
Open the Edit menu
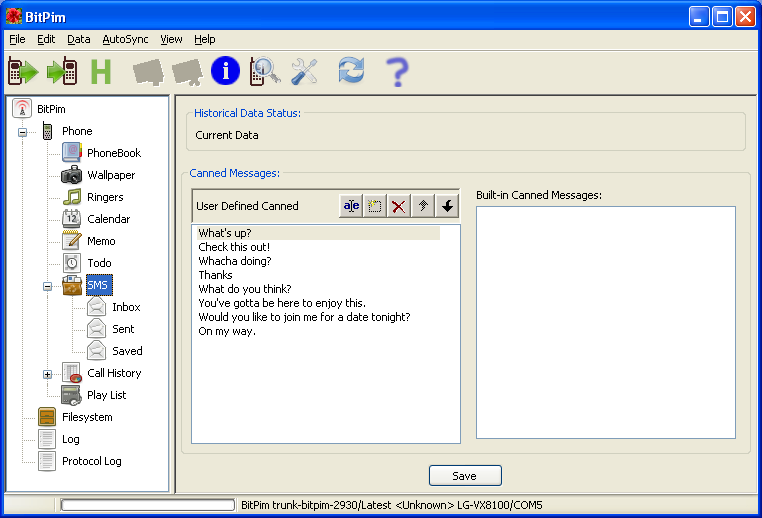46,39
